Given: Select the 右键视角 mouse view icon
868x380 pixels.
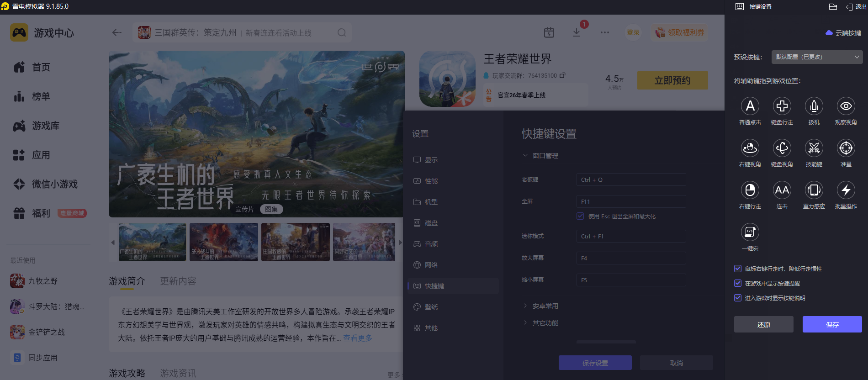Looking at the screenshot, I should tap(750, 148).
